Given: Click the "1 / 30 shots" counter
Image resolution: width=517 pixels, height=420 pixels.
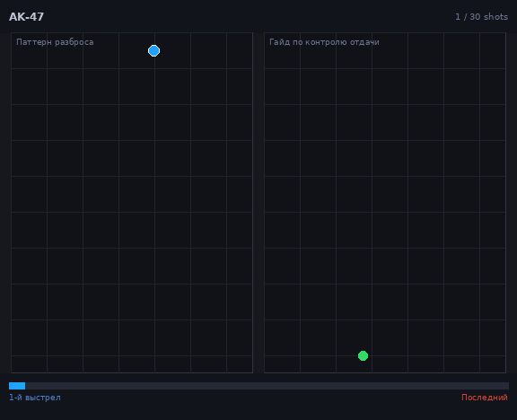Looking at the screenshot, I should click(481, 17).
